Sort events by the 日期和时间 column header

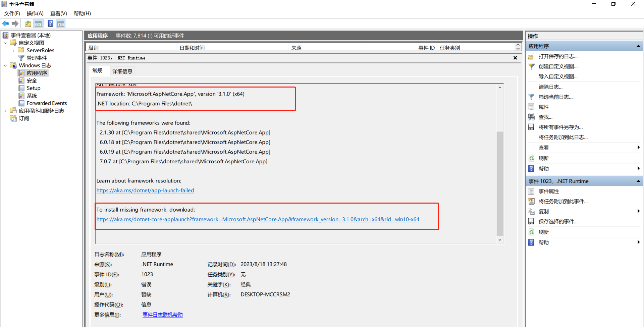(x=233, y=48)
